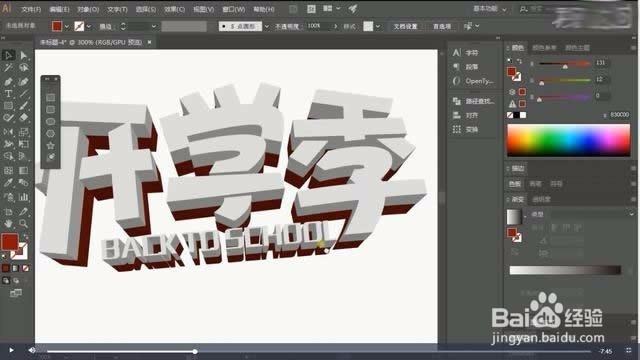Open the graphic style dropdown
640x360 pixels.
(x=378, y=27)
